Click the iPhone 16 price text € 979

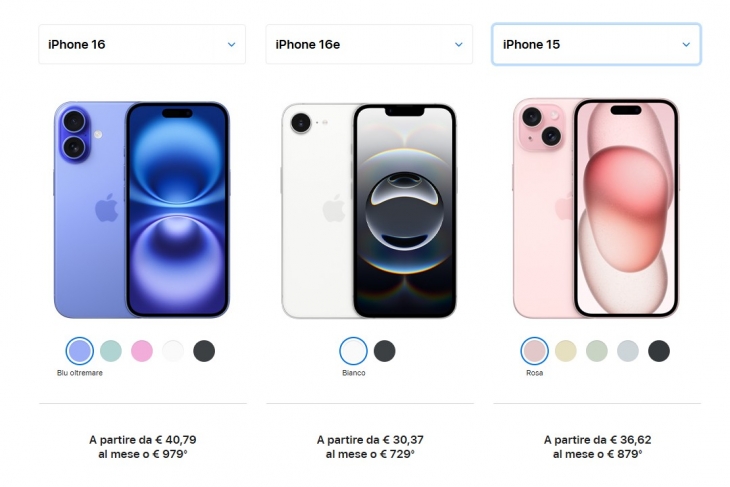169,454
